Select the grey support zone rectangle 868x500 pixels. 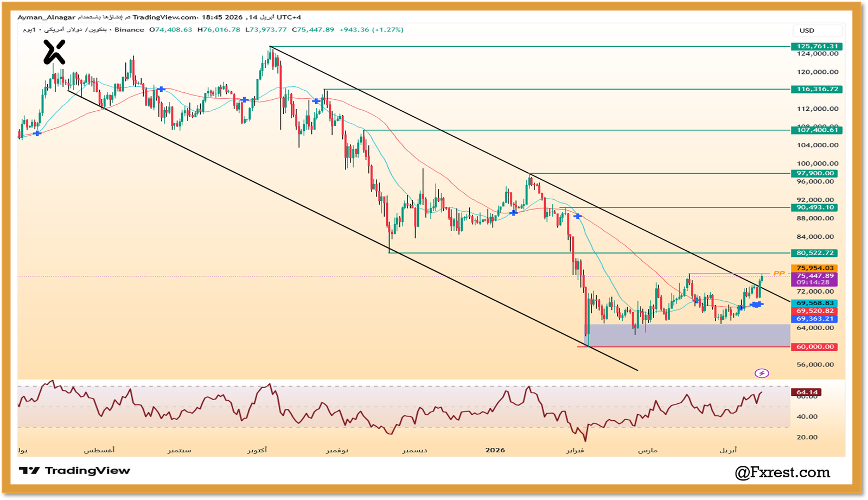[688, 336]
